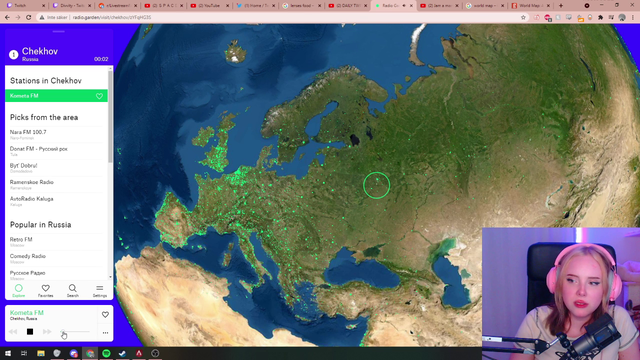Viewport: 640px width, 360px height.
Task: Click the green location circle on the map
Action: click(377, 186)
